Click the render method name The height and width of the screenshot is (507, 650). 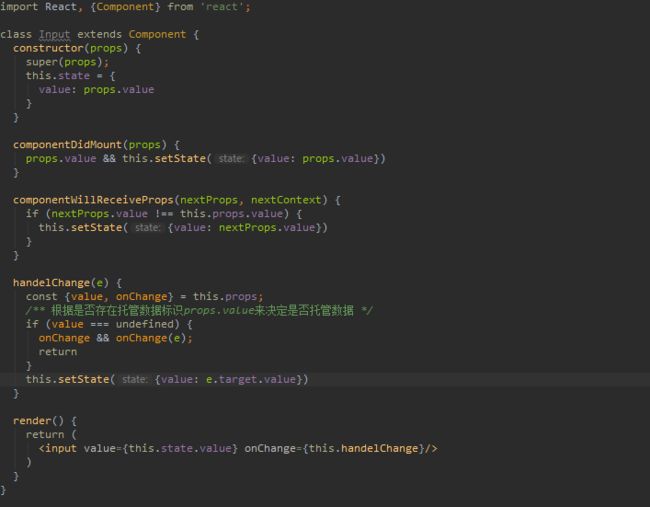[x=32, y=421]
